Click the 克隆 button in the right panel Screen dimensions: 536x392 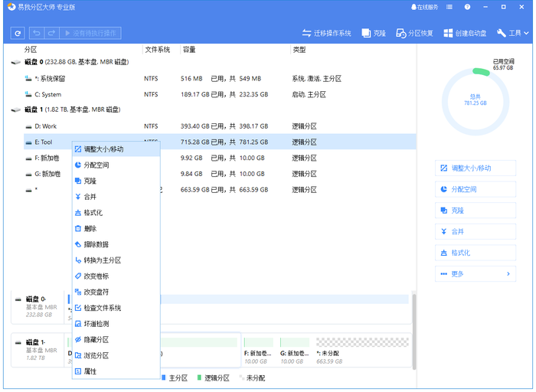476,211
